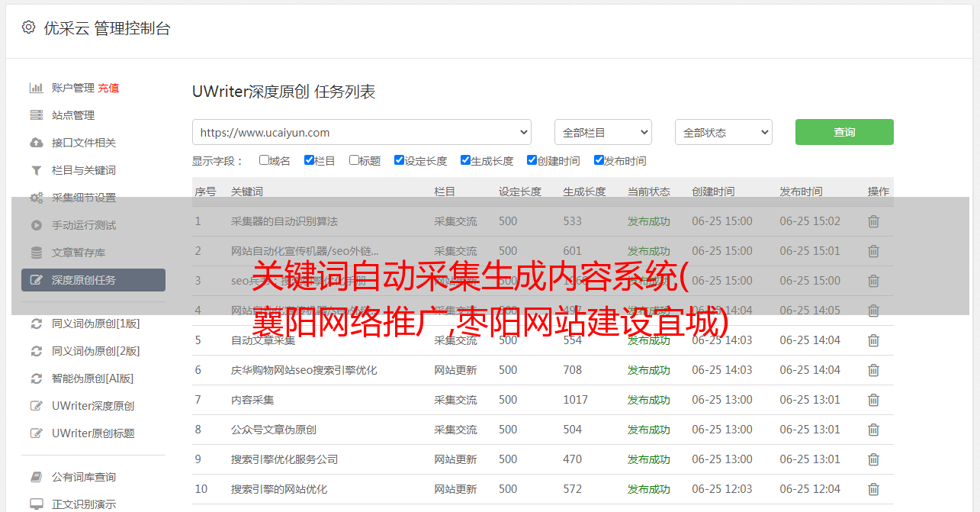This screenshot has width=980, height=512.
Task: Click the trash icon in row 3
Action: click(x=873, y=281)
